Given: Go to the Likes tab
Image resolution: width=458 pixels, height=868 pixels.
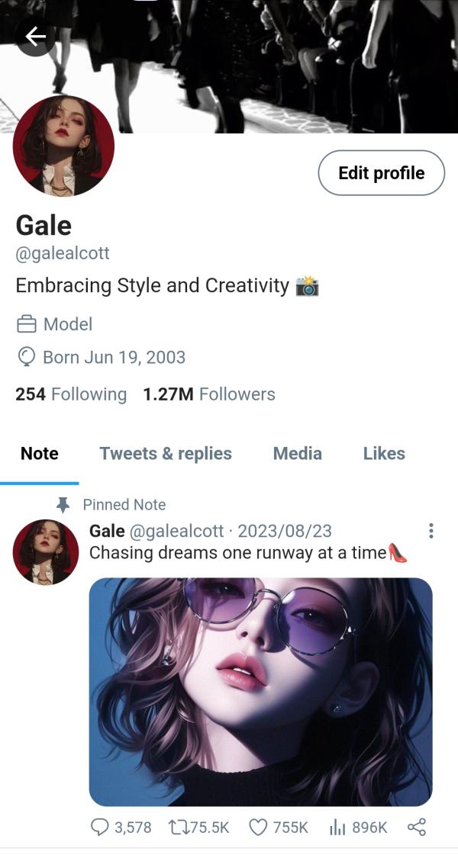Looking at the screenshot, I should pos(384,454).
